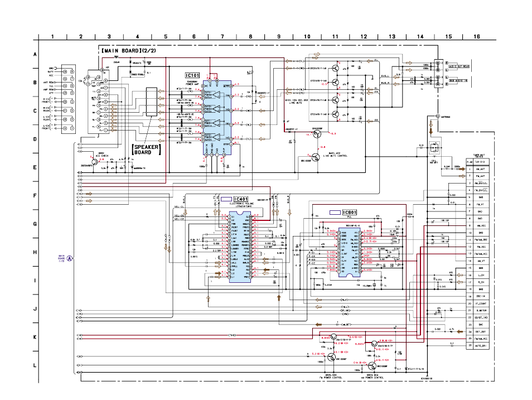Click the Q101,102,201,202 LINE MUTE caption

297,102
